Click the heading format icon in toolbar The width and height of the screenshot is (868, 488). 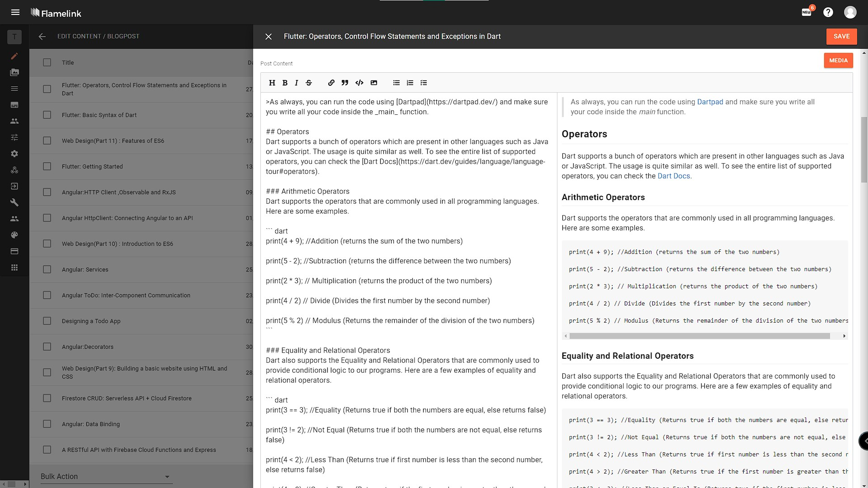click(x=273, y=82)
